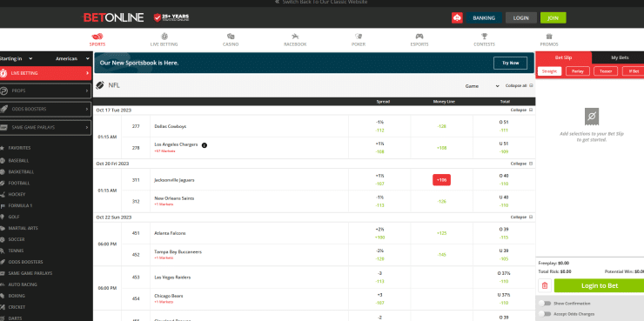
Task: Click the Login to Bet button
Action: [599, 285]
